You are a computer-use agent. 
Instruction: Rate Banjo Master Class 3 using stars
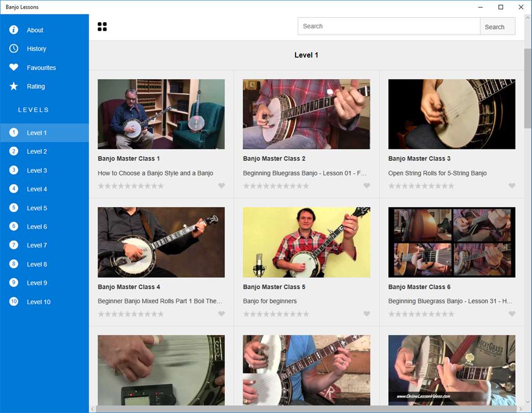421,186
